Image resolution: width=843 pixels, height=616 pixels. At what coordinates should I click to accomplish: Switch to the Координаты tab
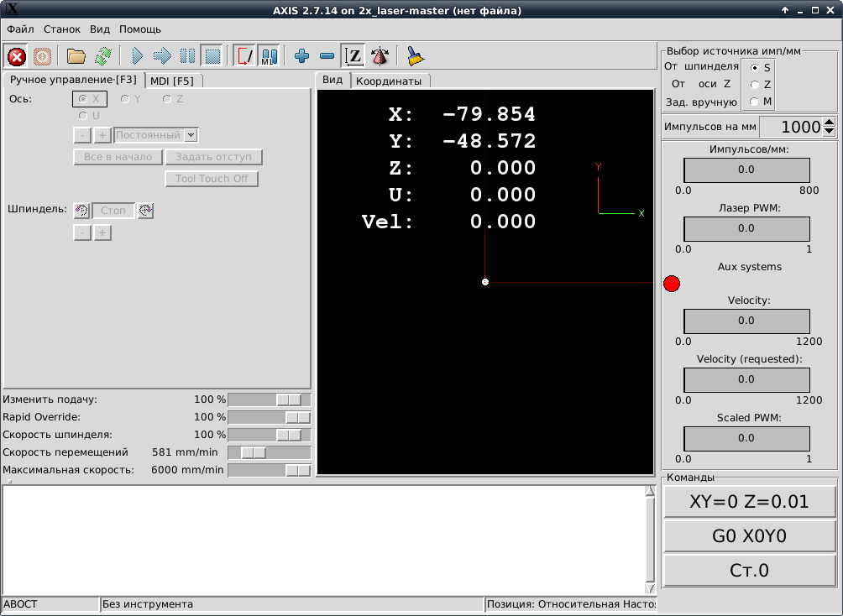[389, 81]
